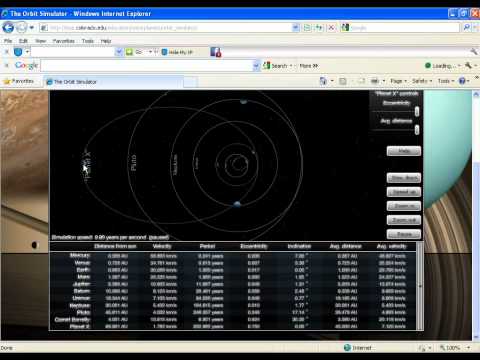Stop loading with the red X icon
The width and height of the screenshot is (480, 360).
pos(331,28)
